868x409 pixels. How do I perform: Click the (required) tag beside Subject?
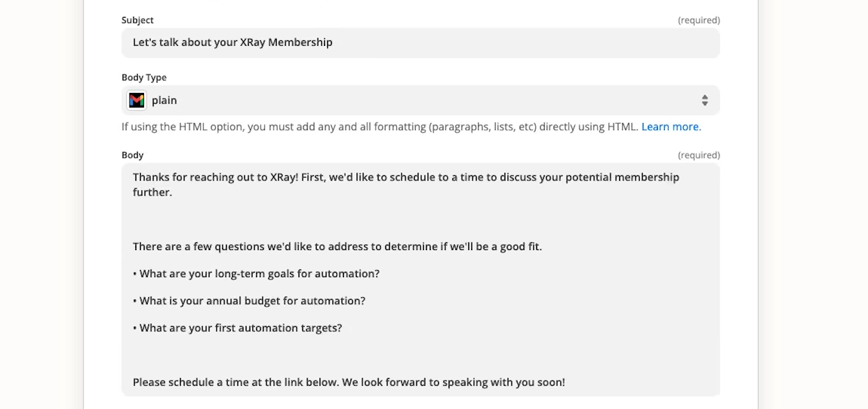[699, 20]
